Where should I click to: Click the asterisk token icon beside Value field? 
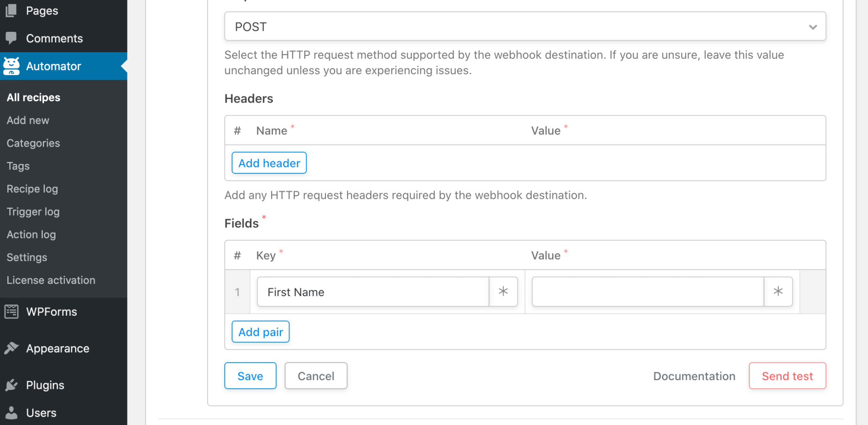(x=778, y=292)
